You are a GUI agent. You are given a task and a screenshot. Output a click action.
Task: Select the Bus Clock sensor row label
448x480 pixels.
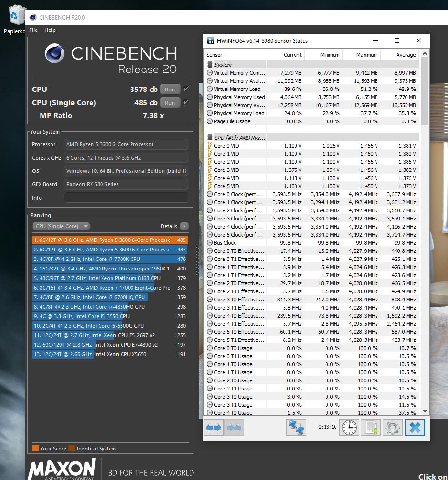(225, 243)
